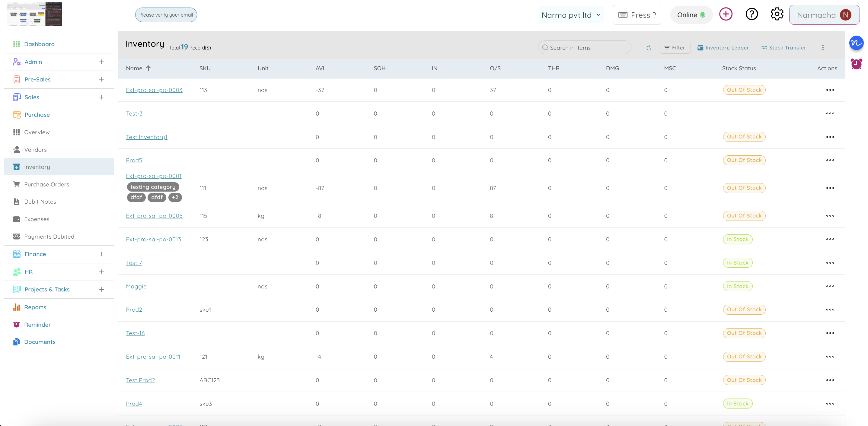Viewport: 868px width, 426px height.
Task: Open vertical three-dot menu in Inventory header
Action: [x=822, y=48]
